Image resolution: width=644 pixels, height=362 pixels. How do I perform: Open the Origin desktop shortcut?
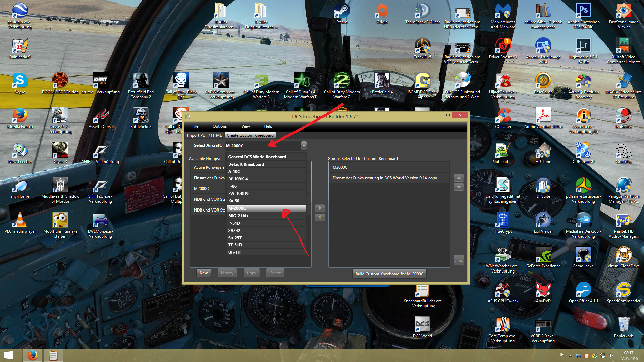[382, 13]
